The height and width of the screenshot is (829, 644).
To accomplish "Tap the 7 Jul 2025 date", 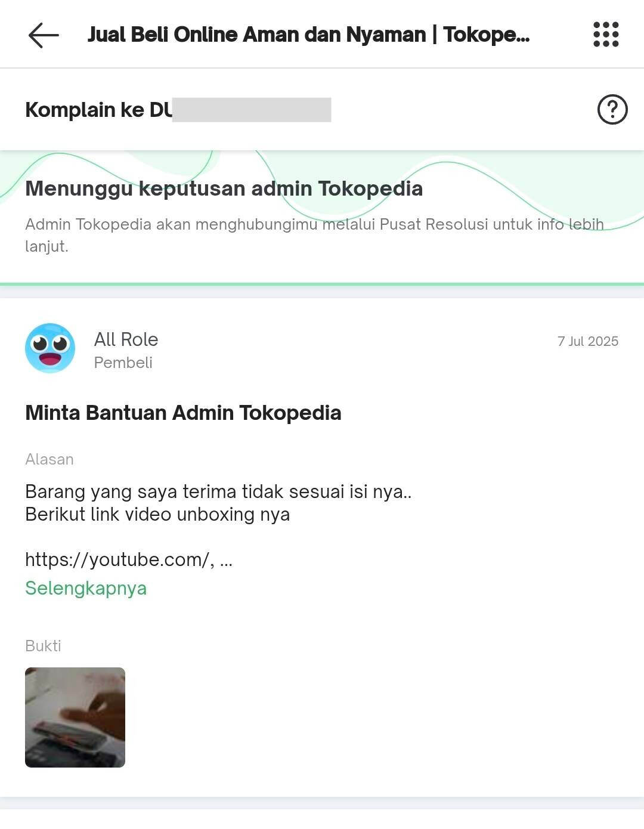I will coord(588,341).
